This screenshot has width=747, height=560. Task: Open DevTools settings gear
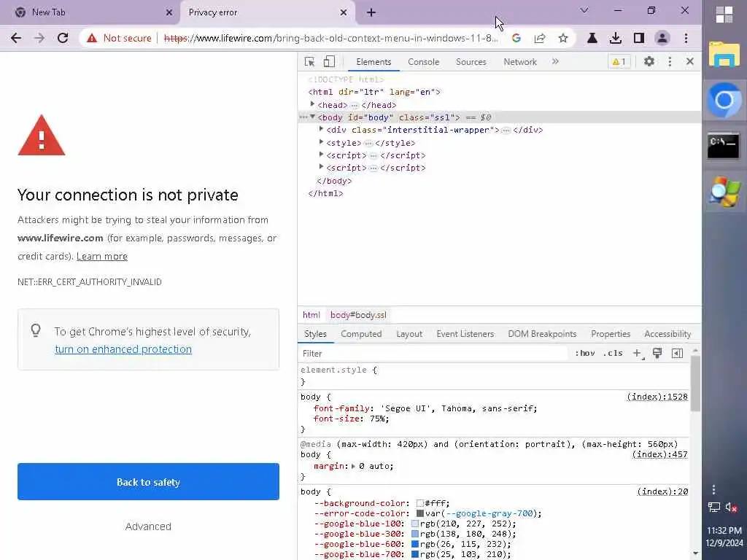649,61
